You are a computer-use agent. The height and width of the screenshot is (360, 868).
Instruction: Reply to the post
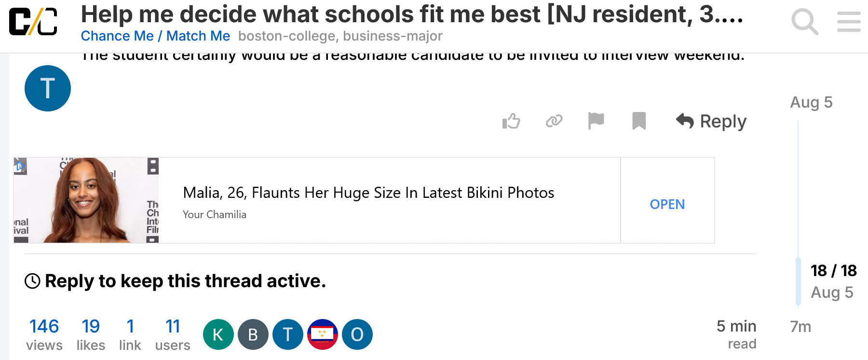(711, 121)
